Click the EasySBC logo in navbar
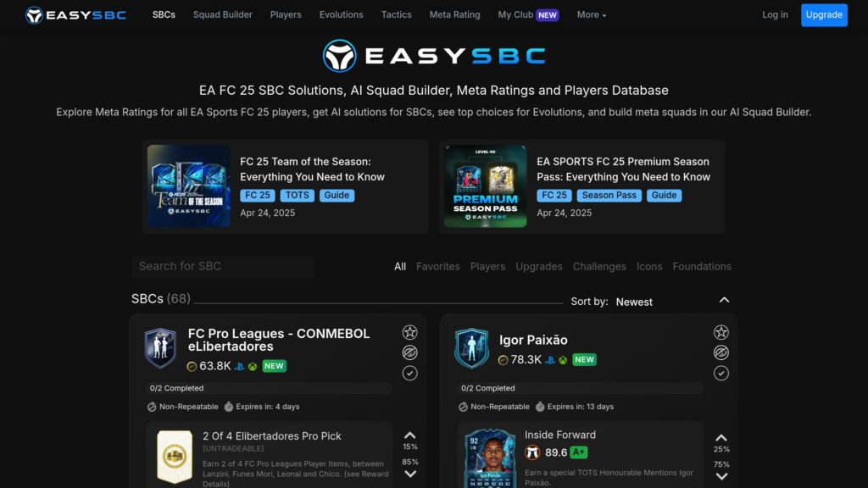The width and height of the screenshot is (868, 488). tap(75, 14)
